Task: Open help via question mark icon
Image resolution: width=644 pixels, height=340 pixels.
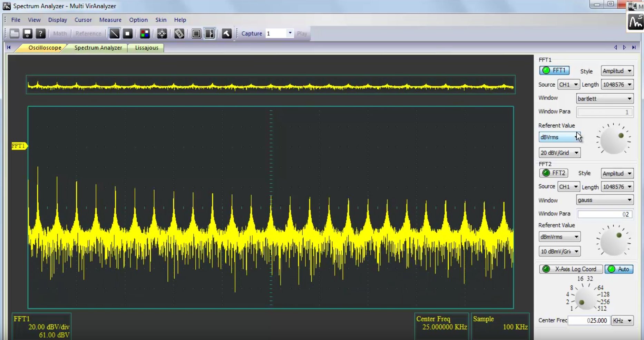Action: coord(40,33)
